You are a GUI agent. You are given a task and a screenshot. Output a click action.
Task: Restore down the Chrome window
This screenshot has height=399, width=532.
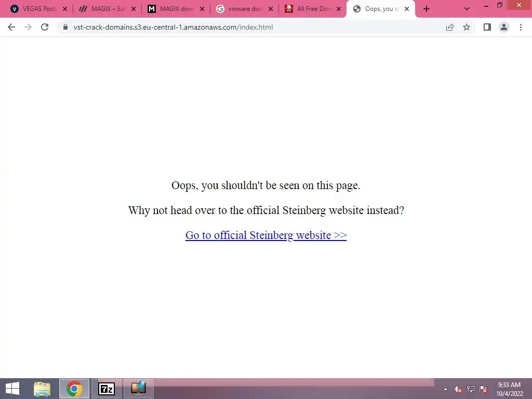pos(499,5)
